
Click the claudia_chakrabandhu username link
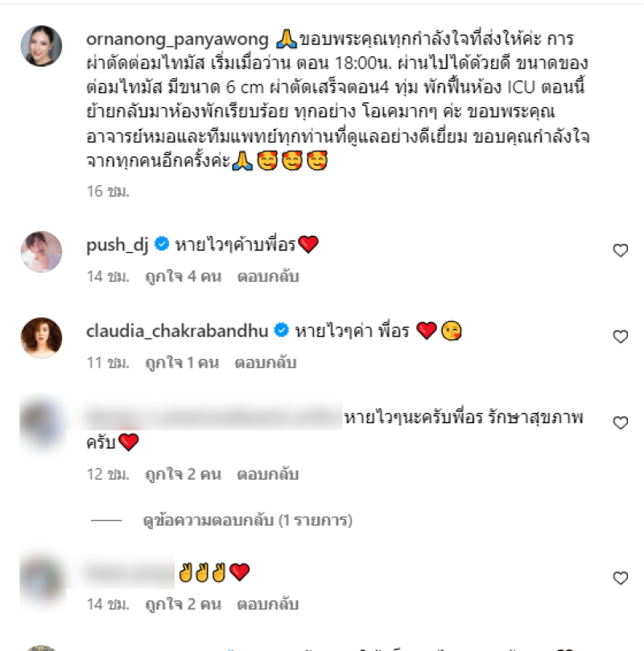pyautogui.click(x=177, y=331)
